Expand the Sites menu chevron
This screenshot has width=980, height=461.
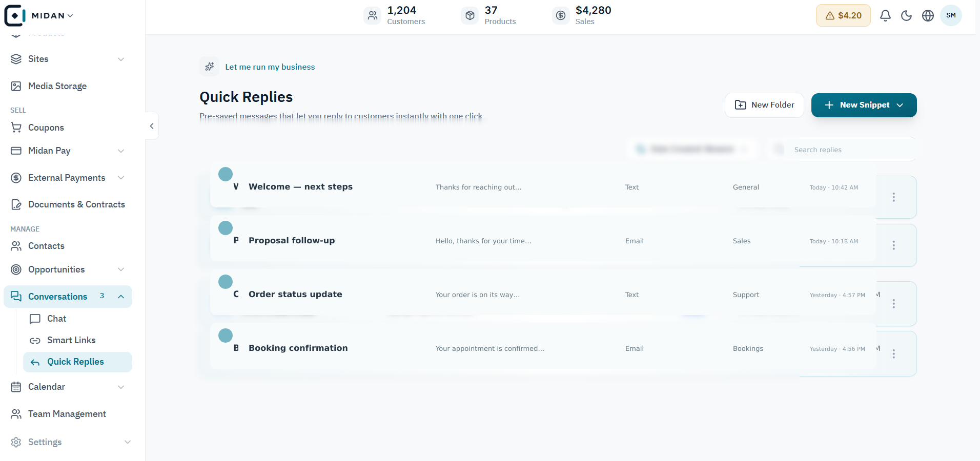pos(121,59)
